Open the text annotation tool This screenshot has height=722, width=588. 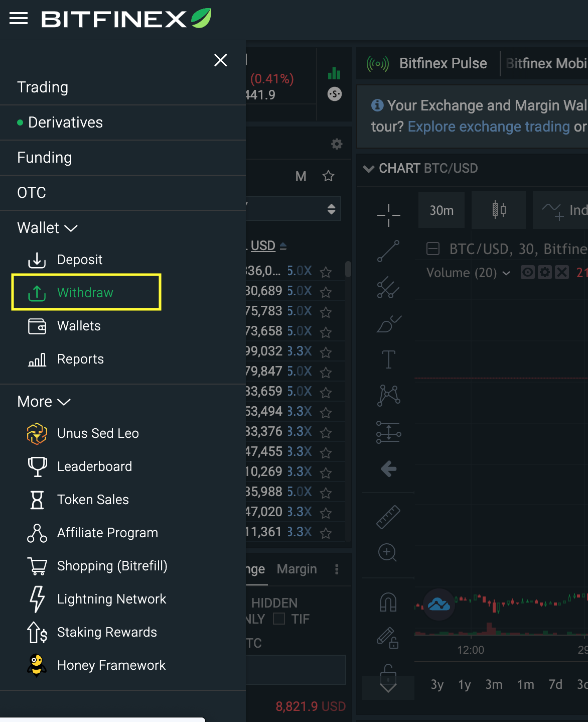(x=388, y=359)
